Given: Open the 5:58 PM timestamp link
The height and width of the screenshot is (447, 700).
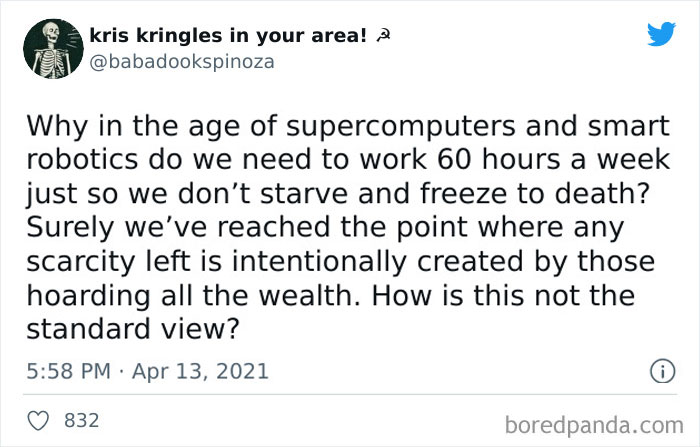Looking at the screenshot, I should (x=67, y=371).
